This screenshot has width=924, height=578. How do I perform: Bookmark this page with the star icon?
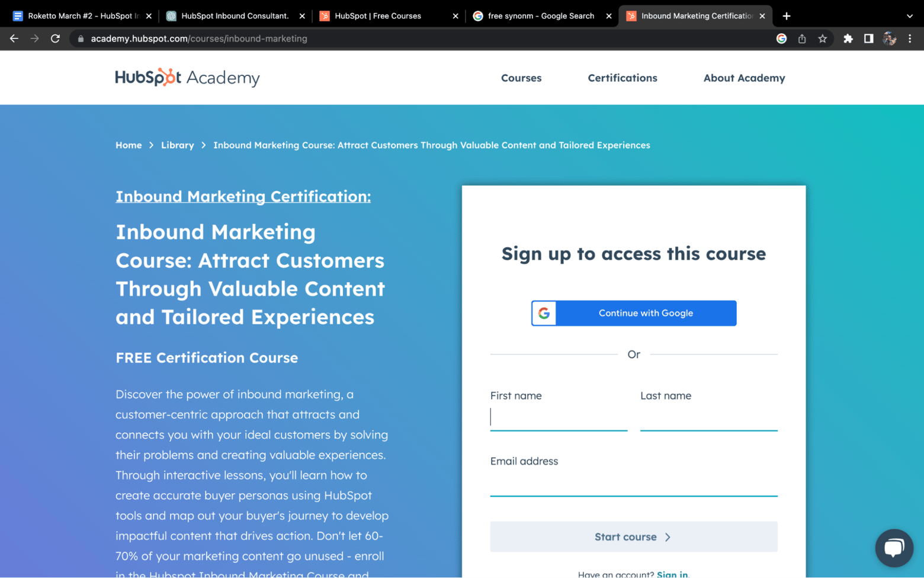pos(822,39)
